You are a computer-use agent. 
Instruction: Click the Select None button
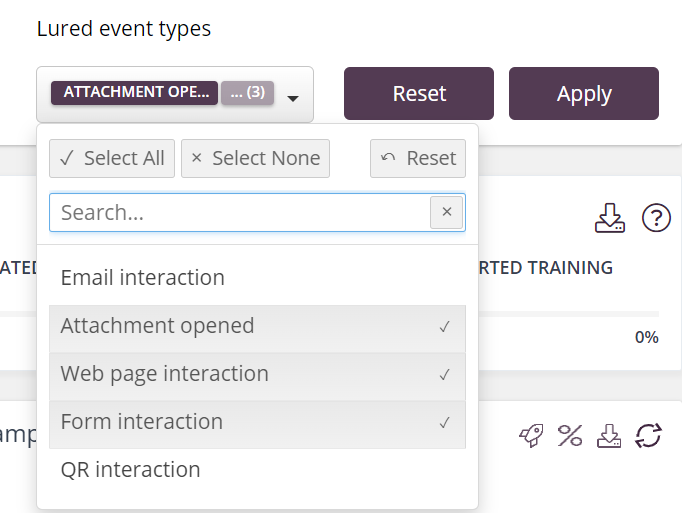255,158
